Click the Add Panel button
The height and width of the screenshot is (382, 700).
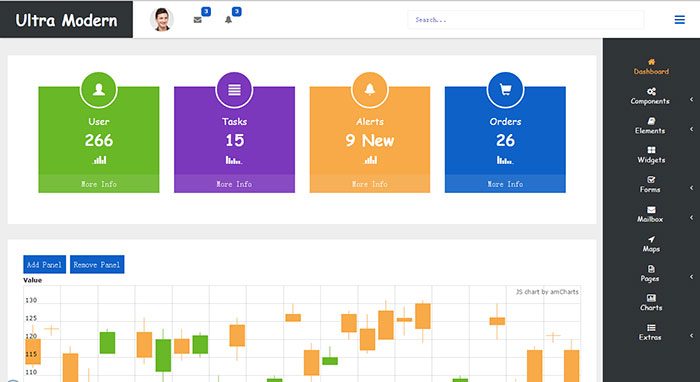pos(45,265)
